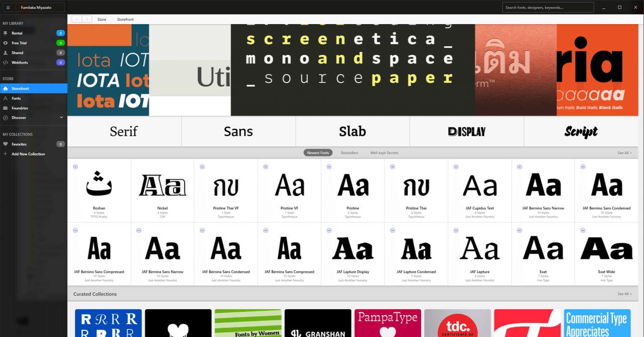Toggle the webfont badge on JAF Lapture Display

[329, 230]
